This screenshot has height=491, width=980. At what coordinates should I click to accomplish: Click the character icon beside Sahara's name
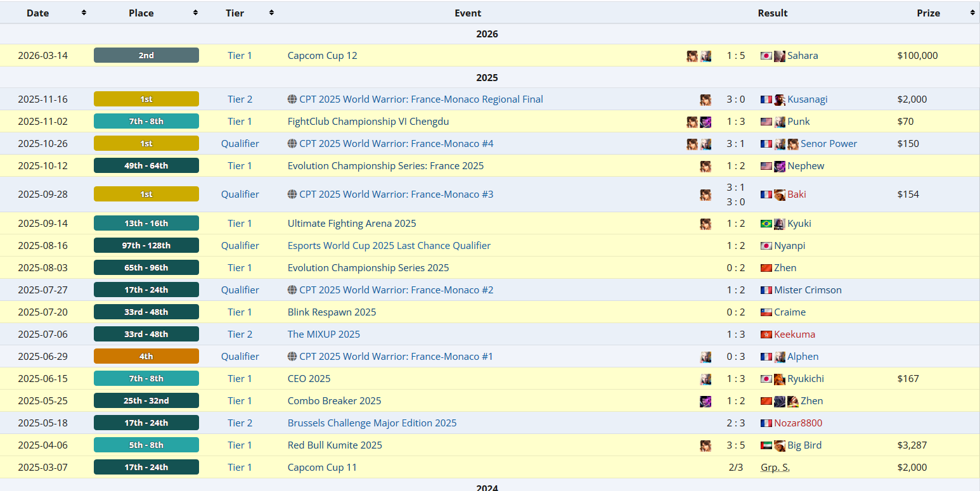coord(780,56)
